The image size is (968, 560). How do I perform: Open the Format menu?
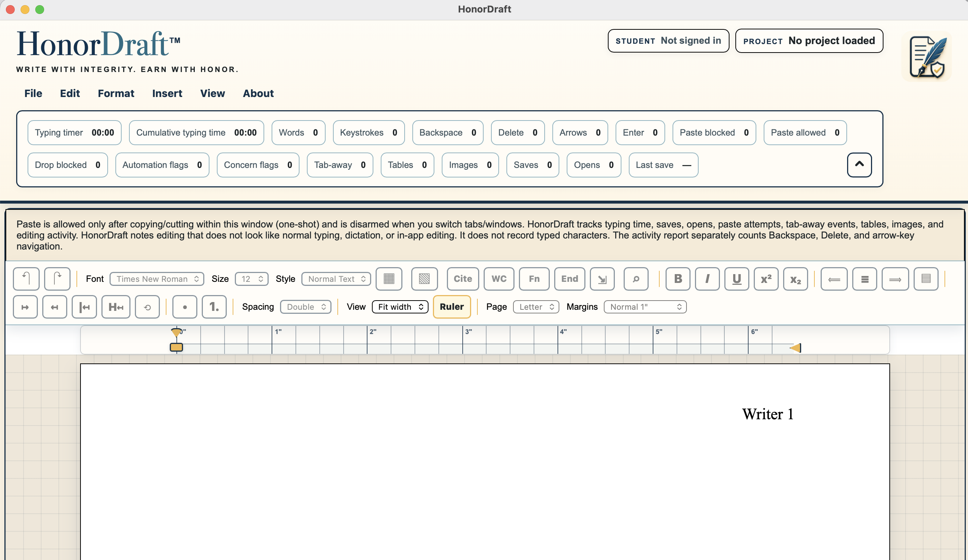click(116, 93)
